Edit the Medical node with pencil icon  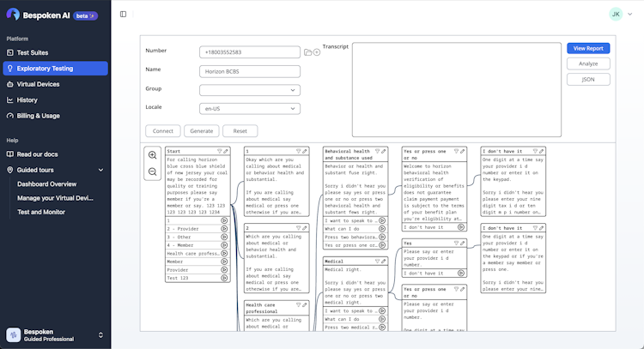point(383,262)
